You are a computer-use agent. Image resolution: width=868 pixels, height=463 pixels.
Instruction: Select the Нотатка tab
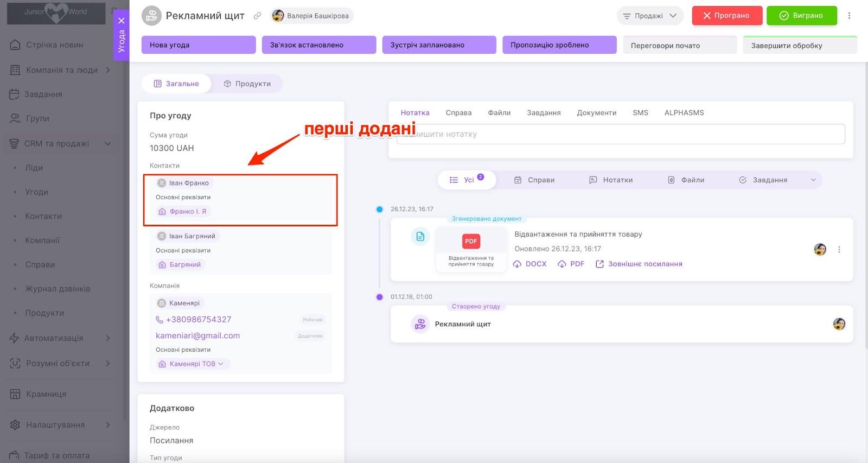[x=415, y=113]
